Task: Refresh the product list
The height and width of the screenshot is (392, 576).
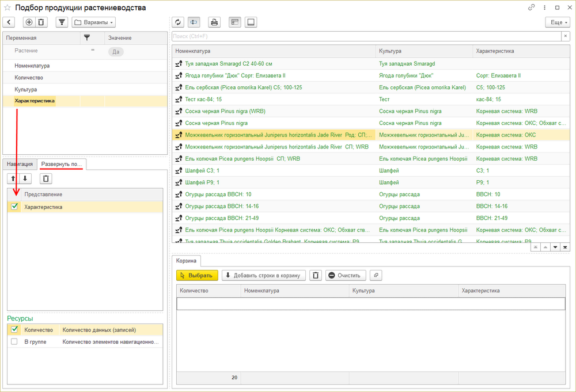Action: [178, 22]
